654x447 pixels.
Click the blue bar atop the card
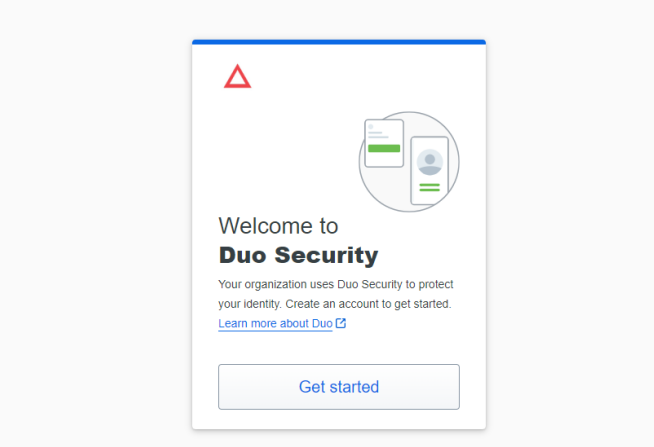(x=339, y=42)
